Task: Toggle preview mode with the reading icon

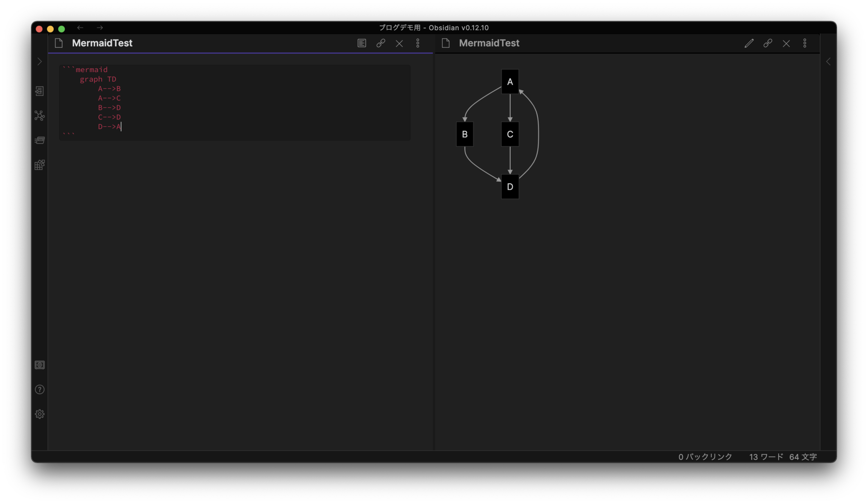Action: tap(361, 43)
